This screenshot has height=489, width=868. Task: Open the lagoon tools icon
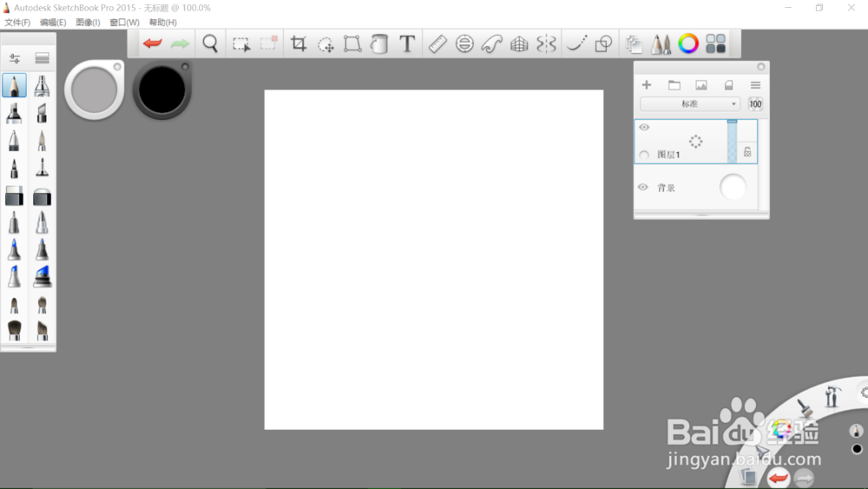coord(831,395)
